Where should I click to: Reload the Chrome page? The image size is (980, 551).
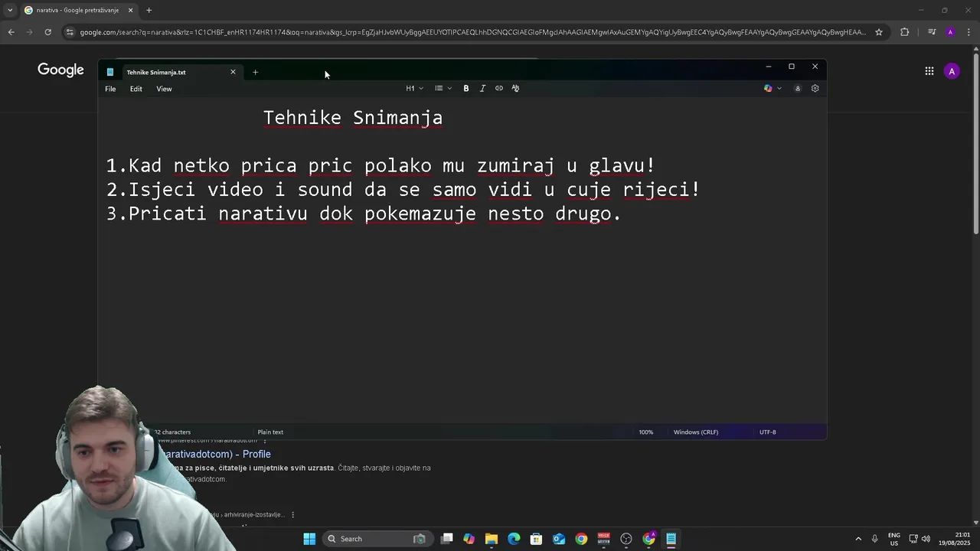[x=47, y=32]
